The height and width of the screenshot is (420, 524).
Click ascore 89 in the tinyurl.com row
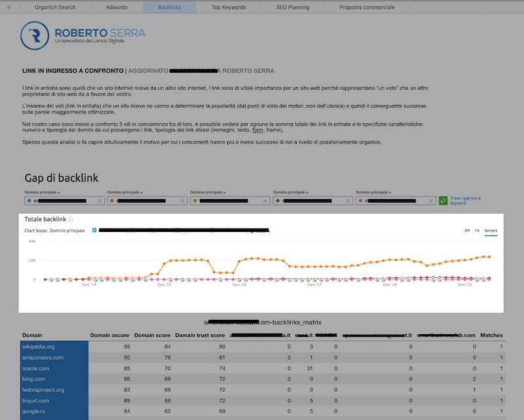pyautogui.click(x=127, y=400)
